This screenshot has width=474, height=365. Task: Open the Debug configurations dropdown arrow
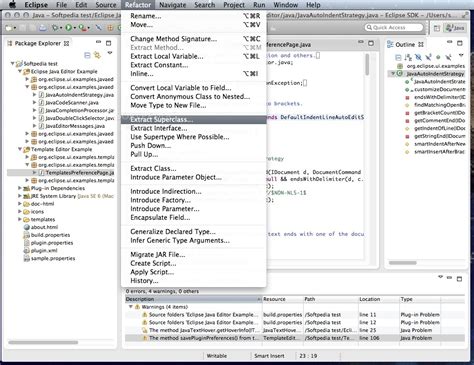click(61, 28)
